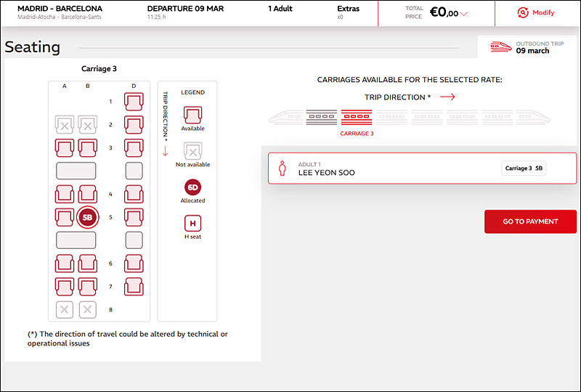The image size is (581, 392).
Task: Click the Carriage 3 label under train
Action: click(357, 134)
